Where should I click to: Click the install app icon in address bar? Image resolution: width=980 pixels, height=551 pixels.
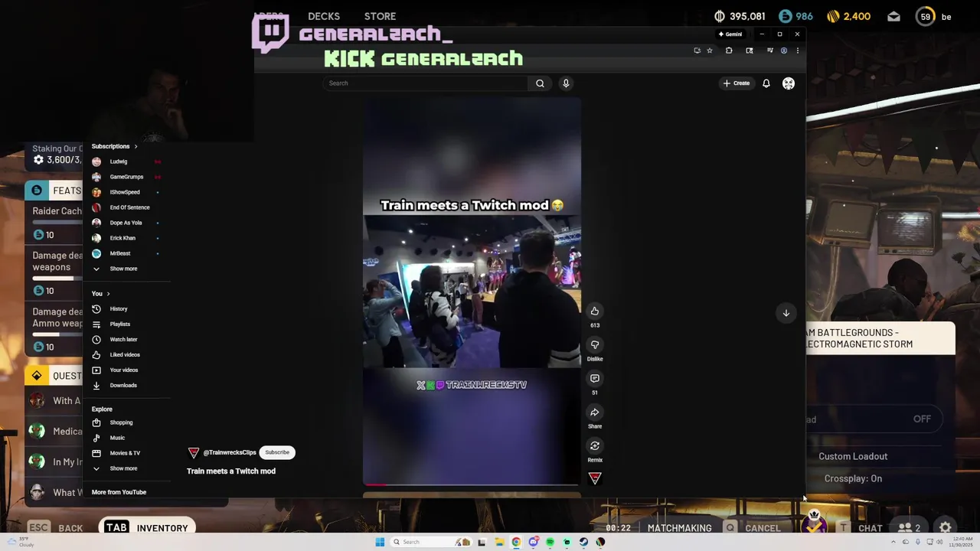697,51
